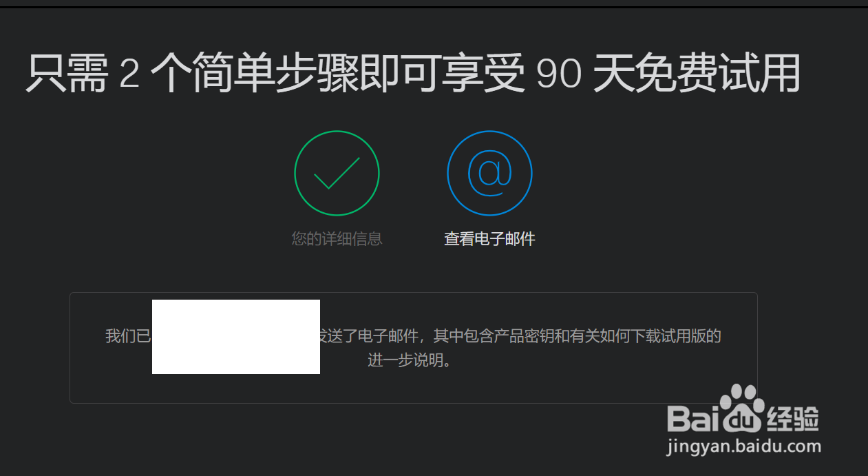Click the 90 number in the heading
Viewport: 868px width, 476px height.
[x=558, y=75]
